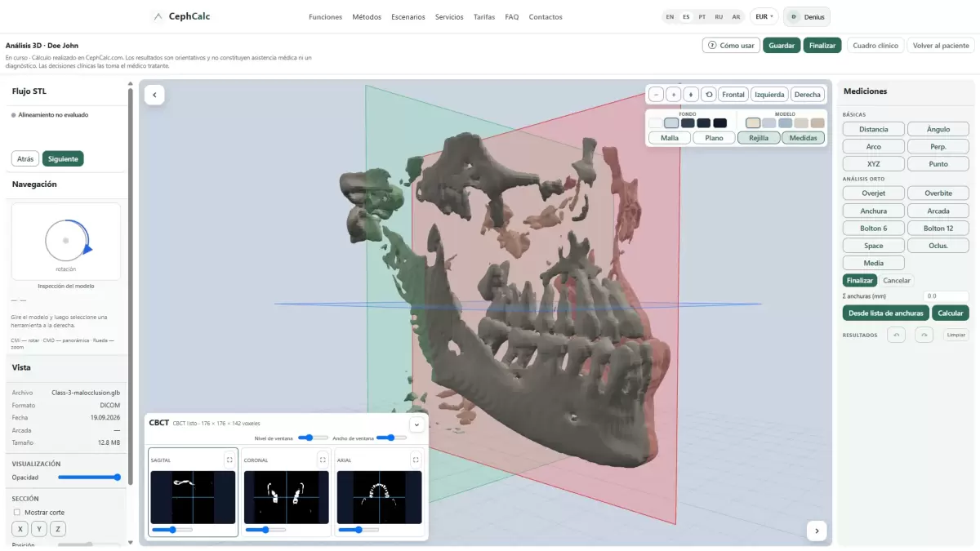980x551 pixels.
Task: Reset the view with circular arrow icon
Action: click(709, 95)
